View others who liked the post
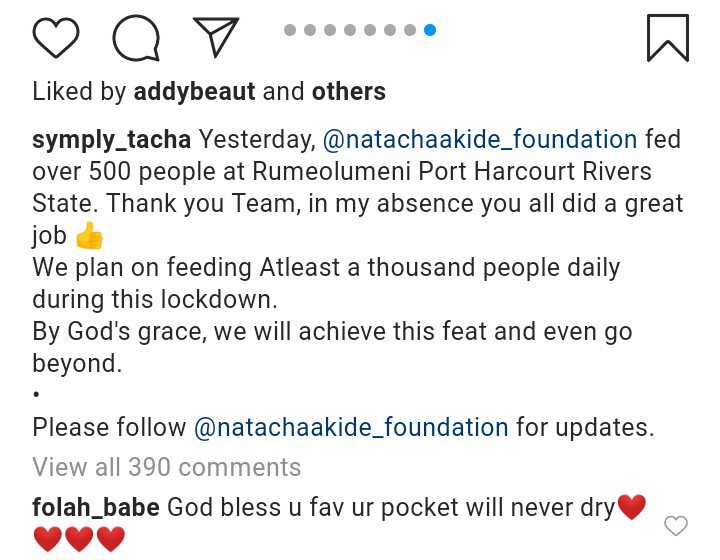Screen dimensions: 720x560 [348, 92]
